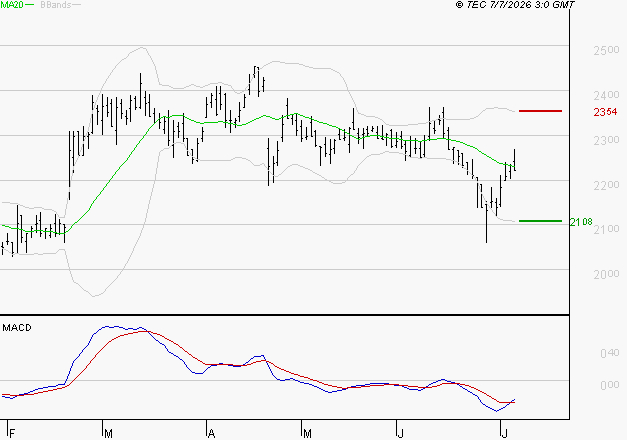Click the F month label on time axis

(12, 433)
